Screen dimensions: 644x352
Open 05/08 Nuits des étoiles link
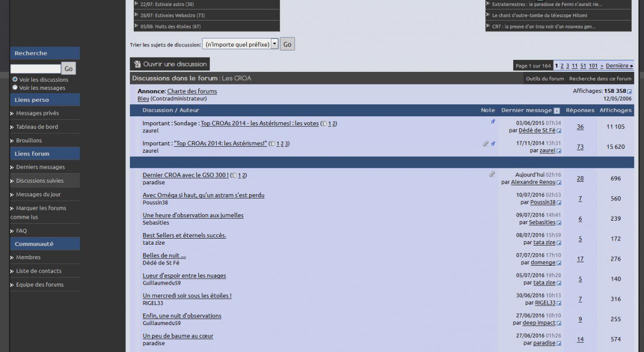coord(171,26)
